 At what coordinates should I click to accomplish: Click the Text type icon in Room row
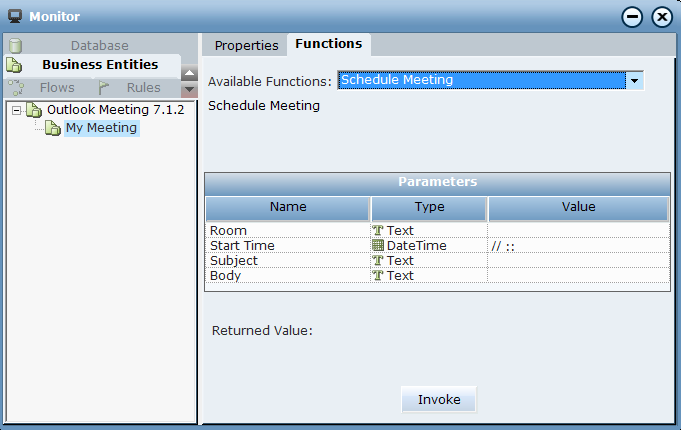tap(378, 231)
